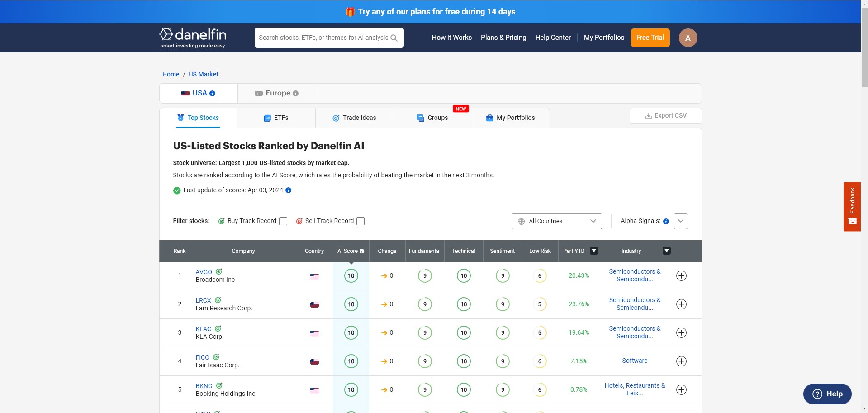Sort by the Sentiment column header
Image resolution: width=868 pixels, height=413 pixels.
tap(503, 251)
